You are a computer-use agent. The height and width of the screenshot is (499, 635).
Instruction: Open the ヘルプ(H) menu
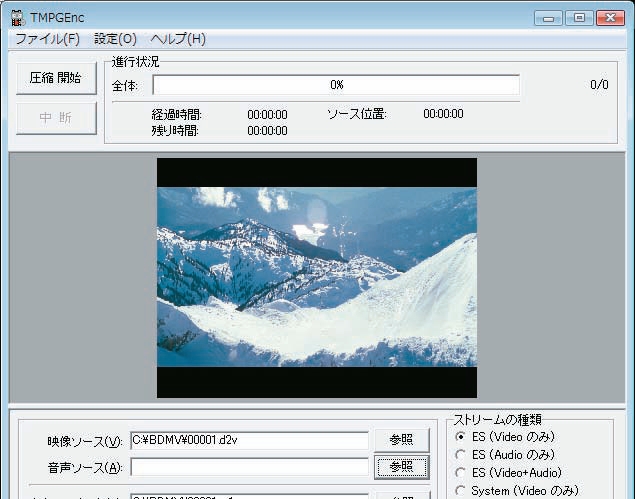click(x=178, y=39)
